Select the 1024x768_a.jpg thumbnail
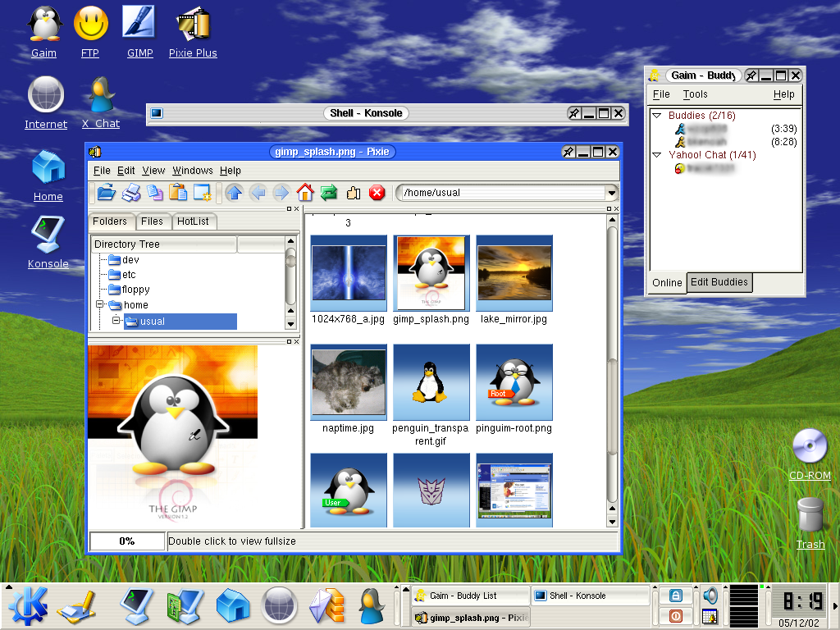The image size is (840, 630). 348,273
